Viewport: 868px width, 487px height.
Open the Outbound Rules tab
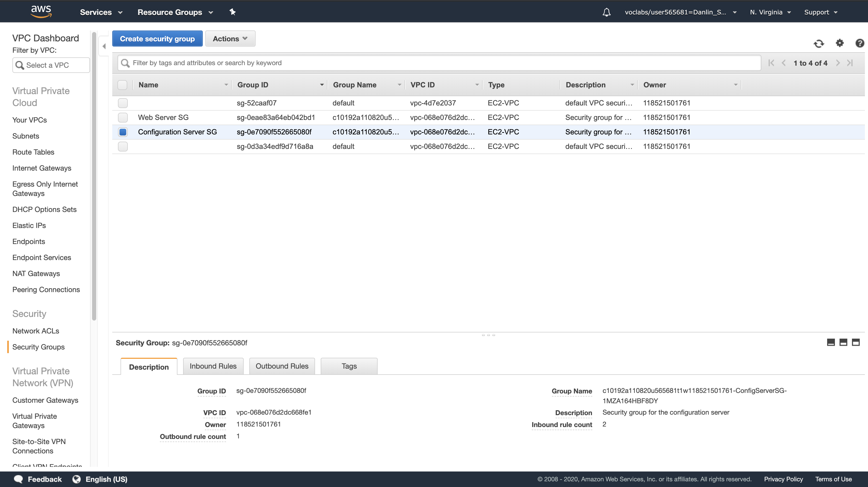coord(282,366)
